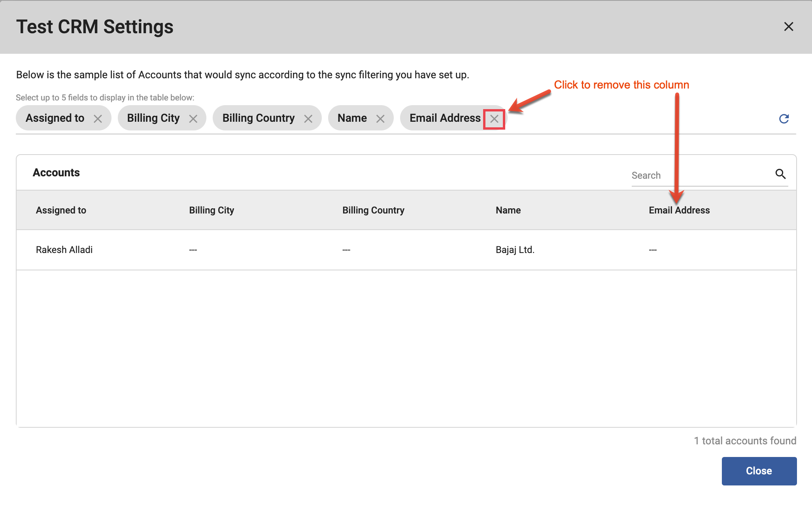
Task: Select the Name field chip
Action: (x=351, y=118)
